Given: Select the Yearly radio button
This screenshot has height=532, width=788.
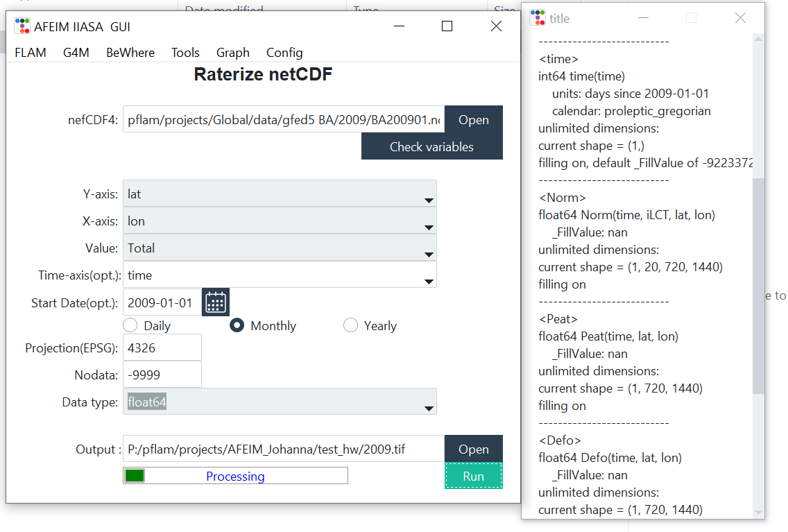Looking at the screenshot, I should [x=351, y=325].
